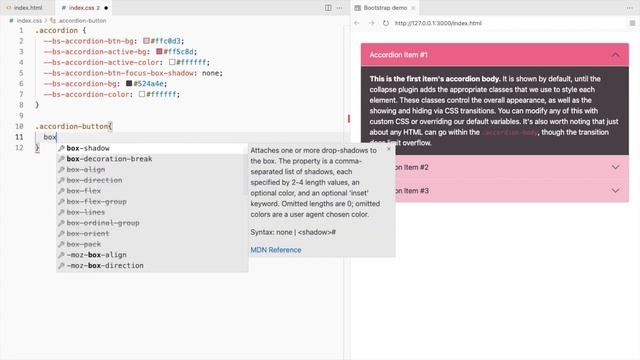Image resolution: width=640 pixels, height=360 pixels.
Task: Choose box-ordinal-group suggestion
Action: click(x=152, y=223)
